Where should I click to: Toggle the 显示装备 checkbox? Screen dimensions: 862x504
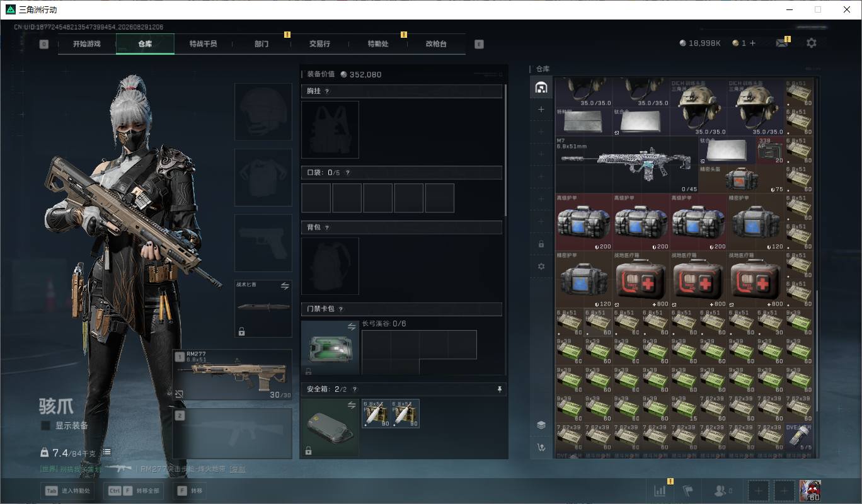coord(45,426)
